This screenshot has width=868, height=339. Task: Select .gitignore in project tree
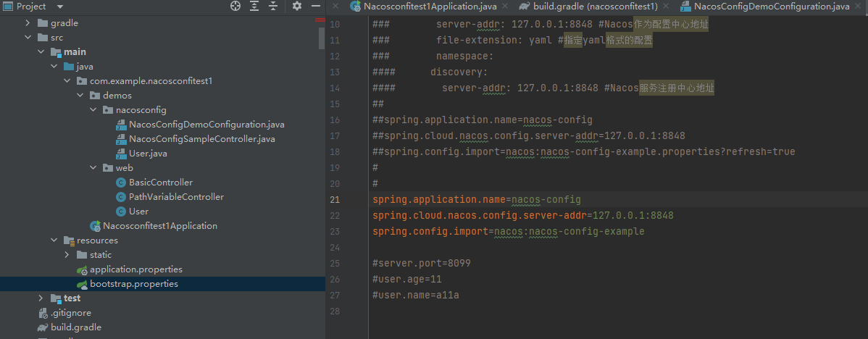point(71,313)
